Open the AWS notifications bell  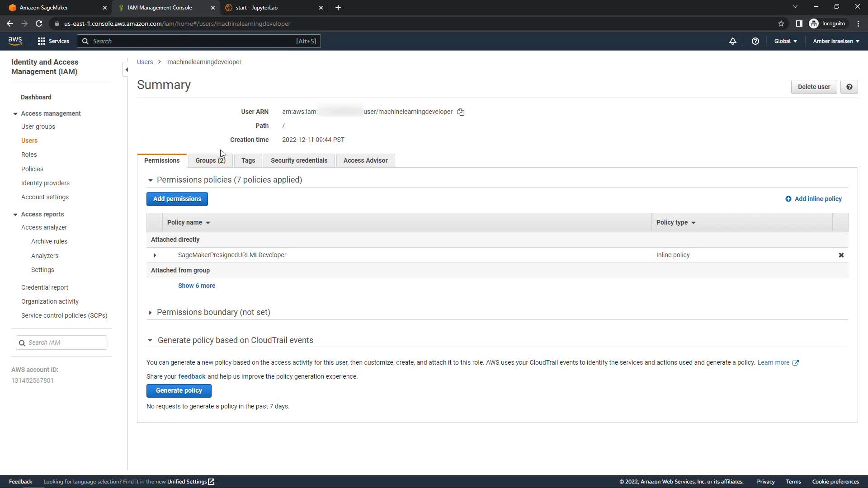tap(733, 41)
